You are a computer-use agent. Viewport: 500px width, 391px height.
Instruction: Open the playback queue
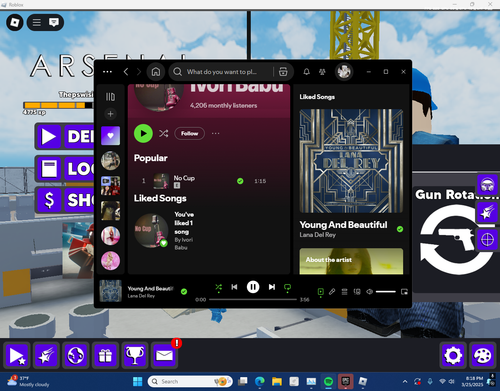coord(344,292)
